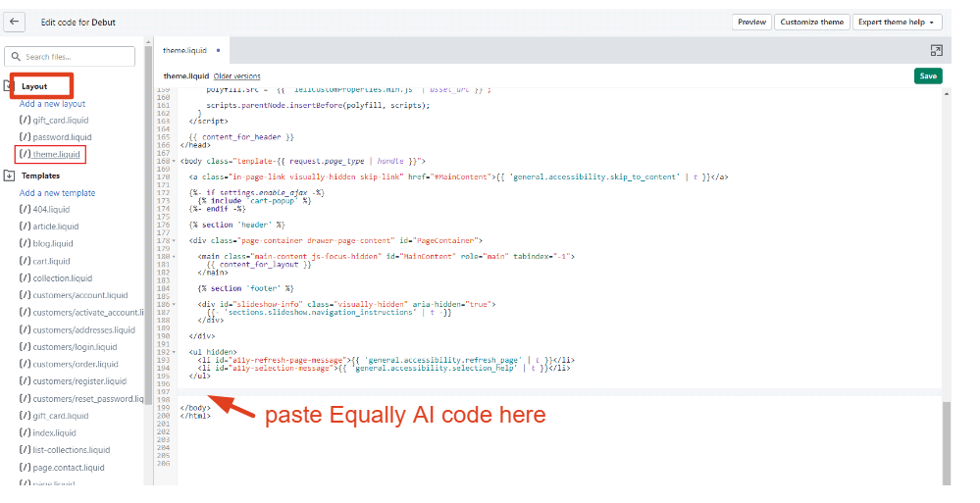Click the Save button
This screenshot has height=503, width=980.
[927, 75]
